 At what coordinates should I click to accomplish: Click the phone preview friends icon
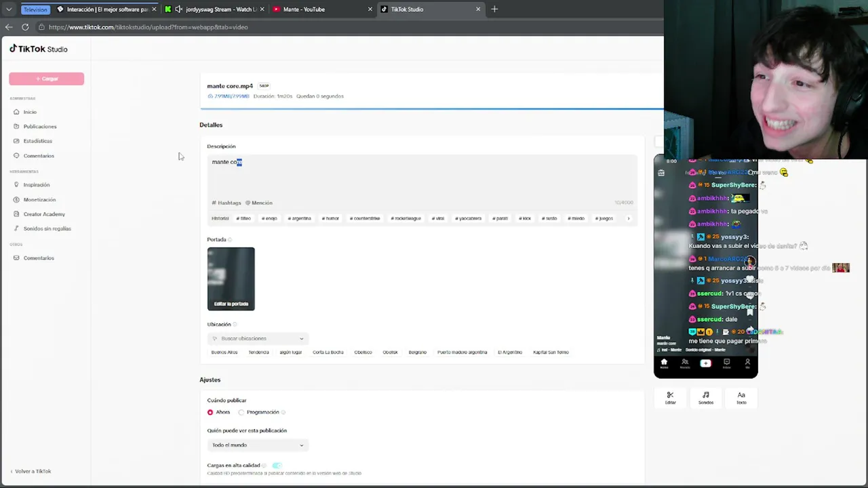tap(685, 363)
